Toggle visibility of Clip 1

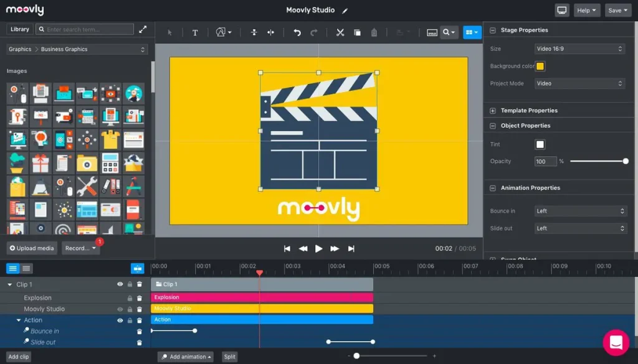[x=120, y=284]
